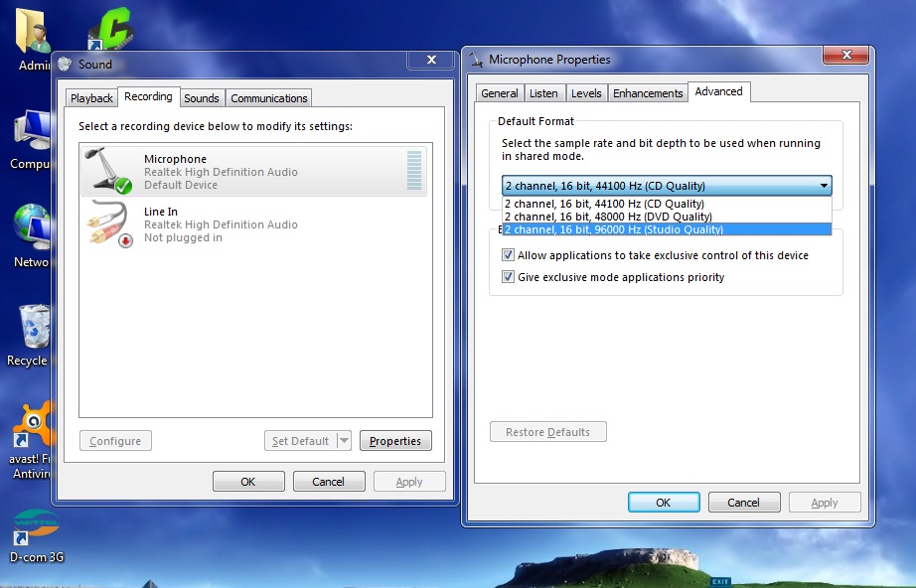916x588 pixels.
Task: Click Cancel in Microphone Properties
Action: 744,503
